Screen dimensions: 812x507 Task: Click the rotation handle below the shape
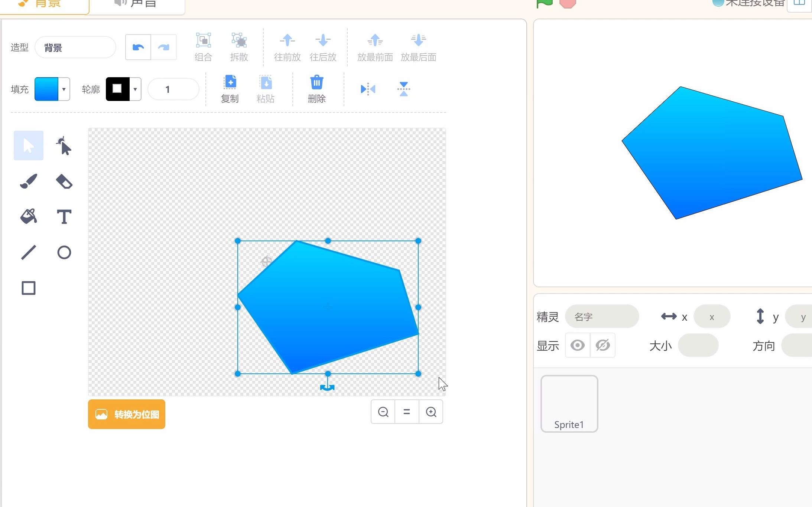(x=327, y=387)
